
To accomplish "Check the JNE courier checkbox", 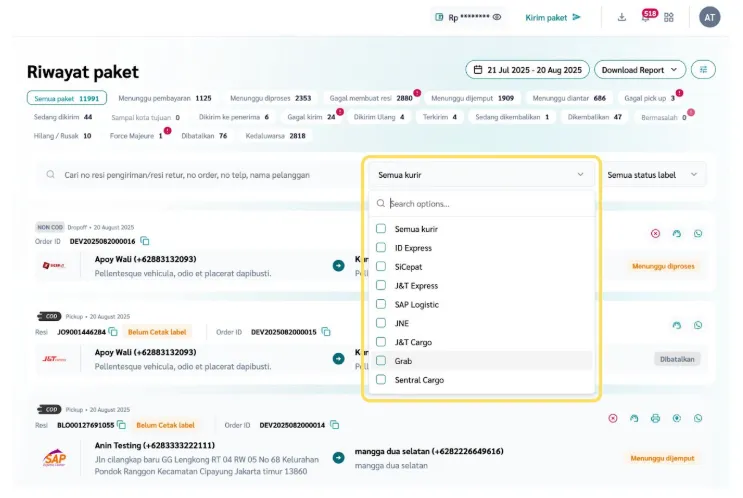I will 381,323.
